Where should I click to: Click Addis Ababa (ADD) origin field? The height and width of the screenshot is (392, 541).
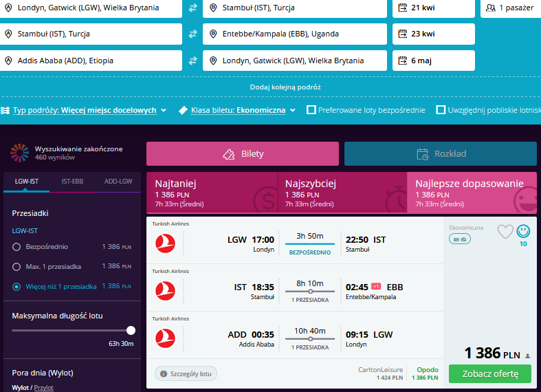91,61
